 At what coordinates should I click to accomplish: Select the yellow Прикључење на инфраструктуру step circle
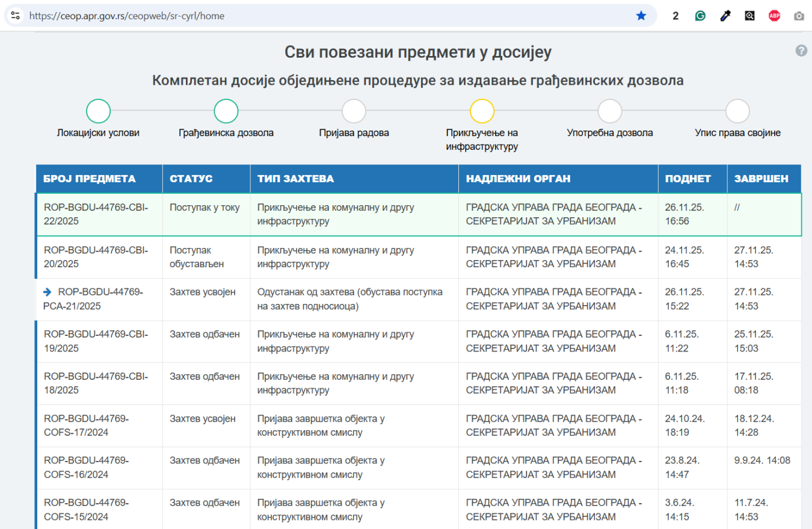[x=481, y=111]
